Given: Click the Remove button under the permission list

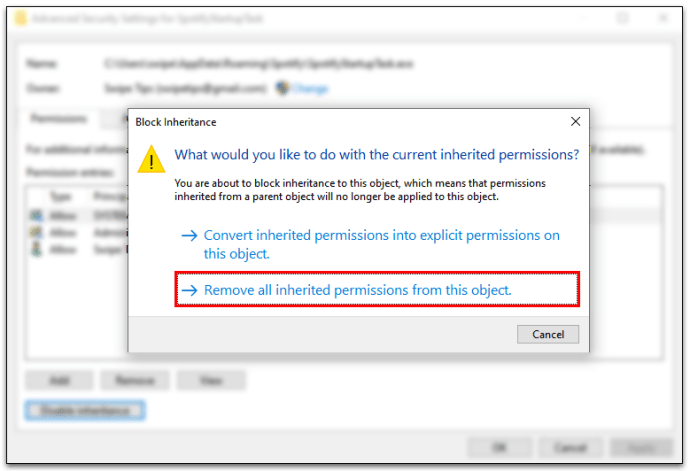Looking at the screenshot, I should [x=135, y=380].
